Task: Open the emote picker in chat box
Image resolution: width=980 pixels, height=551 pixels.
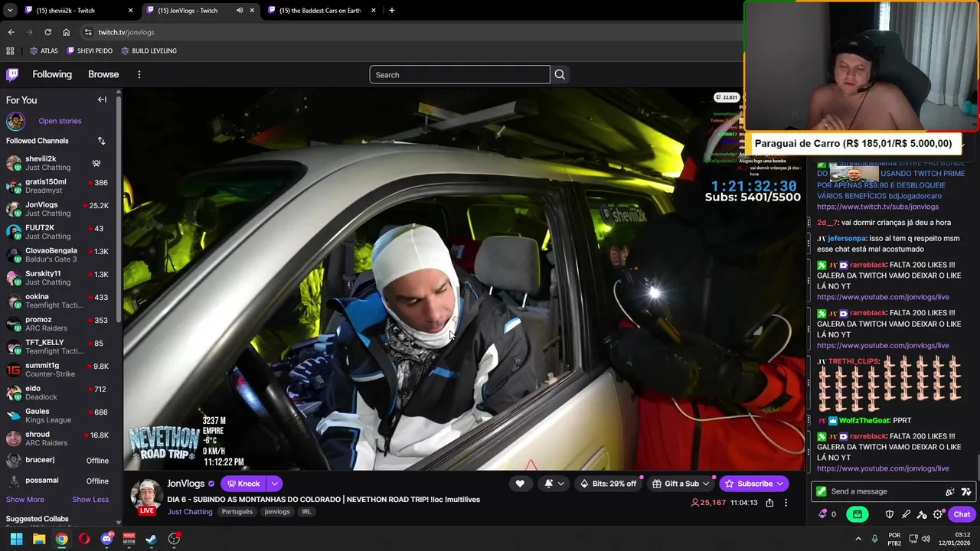Action: (950, 491)
